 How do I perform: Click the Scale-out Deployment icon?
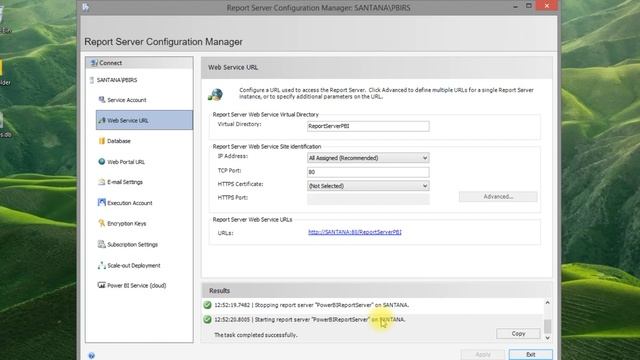click(102, 265)
